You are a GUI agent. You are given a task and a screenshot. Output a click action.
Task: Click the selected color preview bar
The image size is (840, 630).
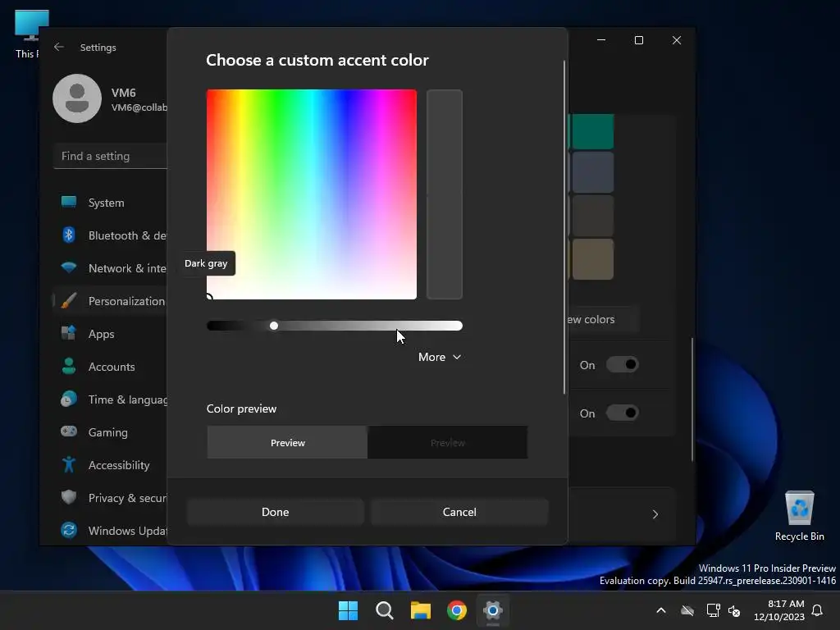pos(444,194)
